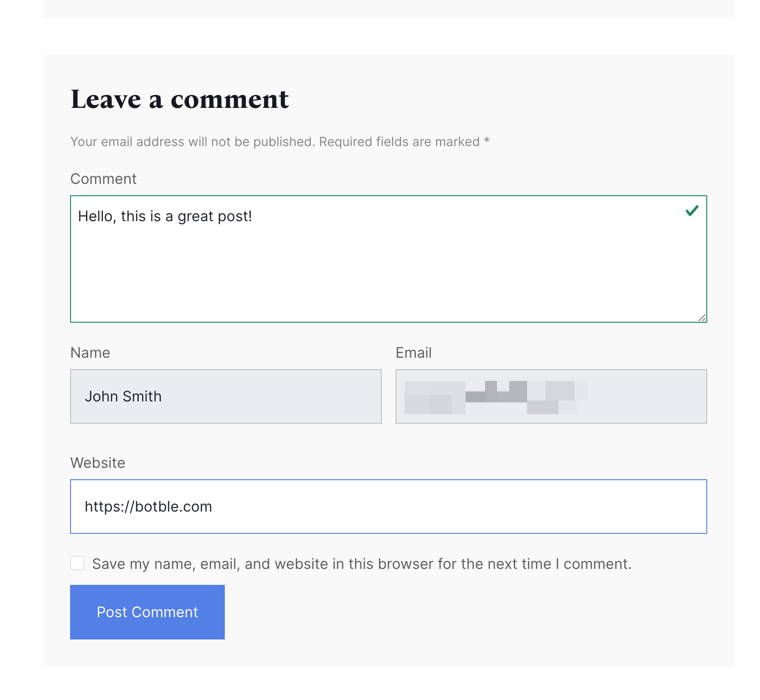
Task: Click the Name label above its field
Action: point(90,353)
